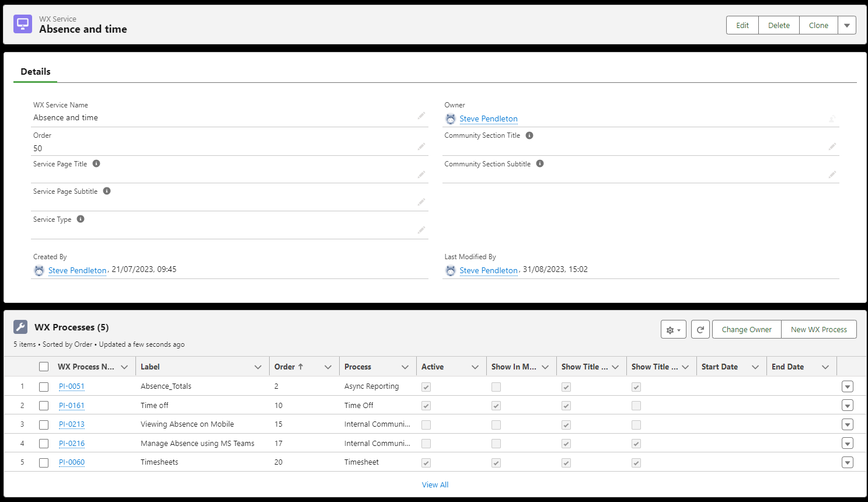Click info icon beside Community Section Subtitle
The width and height of the screenshot is (868, 502).
[540, 164]
